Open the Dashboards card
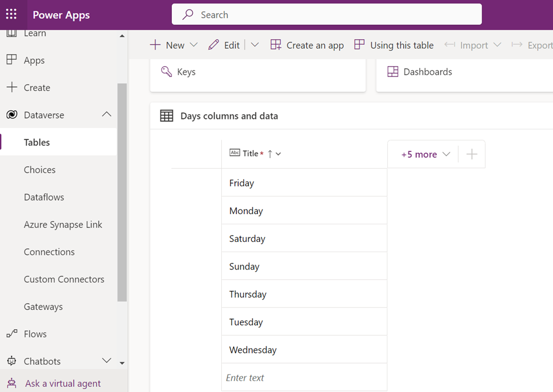The width and height of the screenshot is (553, 392). (465, 75)
